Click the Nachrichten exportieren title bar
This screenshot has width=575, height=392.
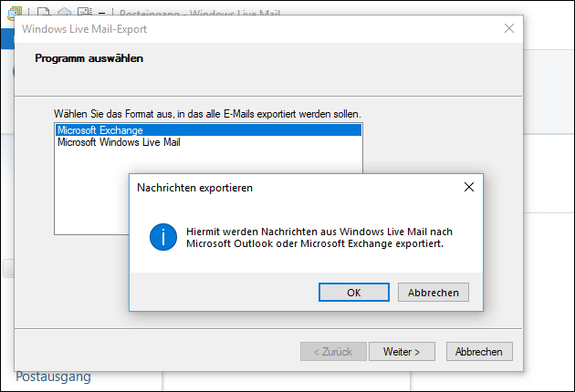point(274,187)
